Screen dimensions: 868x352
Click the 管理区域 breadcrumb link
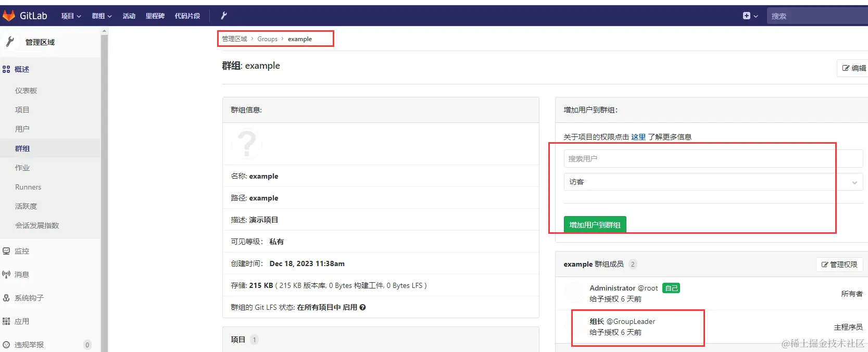coord(235,39)
